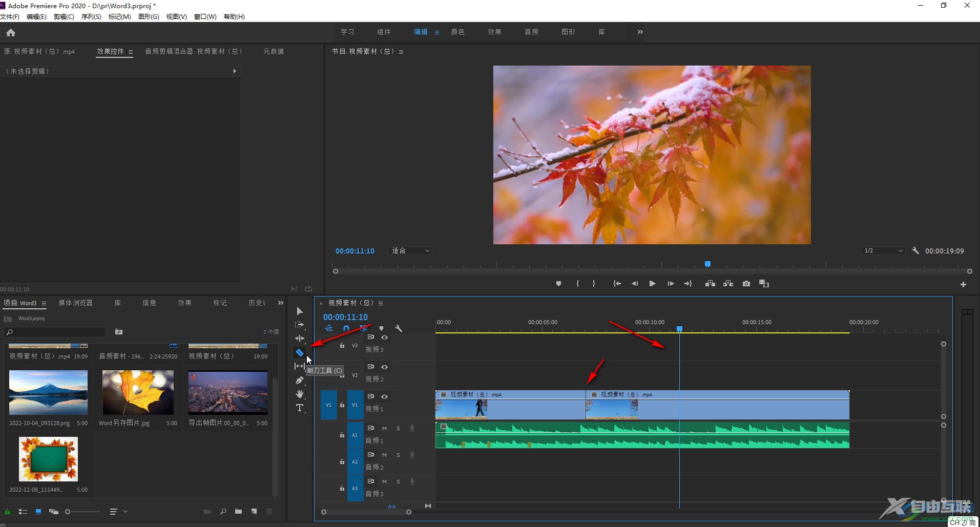Open the 序列(S) menu
980x527 pixels.
[91, 16]
